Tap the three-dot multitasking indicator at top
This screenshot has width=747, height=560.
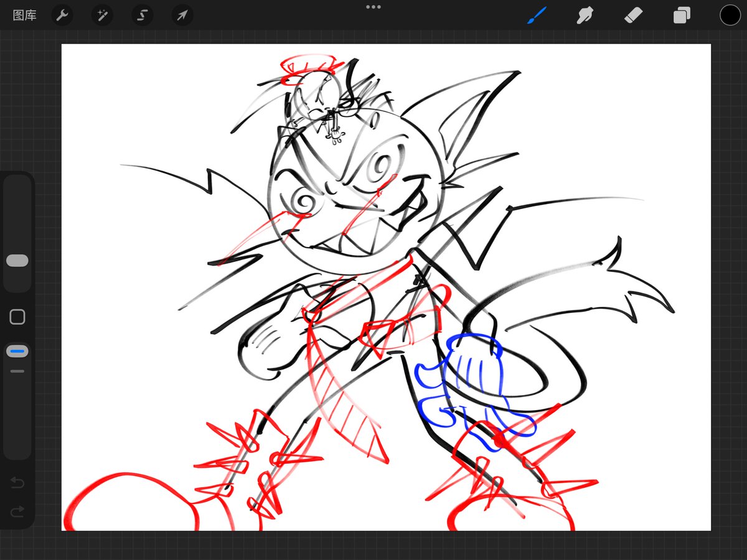point(374,7)
